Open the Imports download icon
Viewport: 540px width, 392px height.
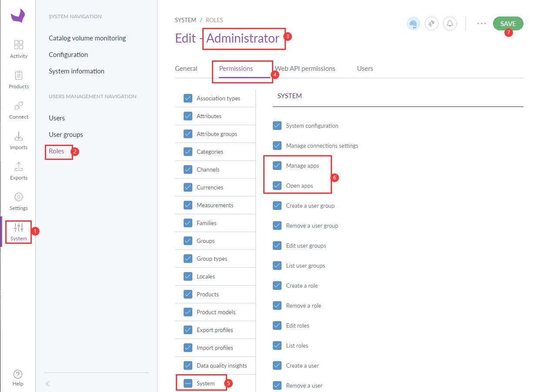pyautogui.click(x=19, y=136)
